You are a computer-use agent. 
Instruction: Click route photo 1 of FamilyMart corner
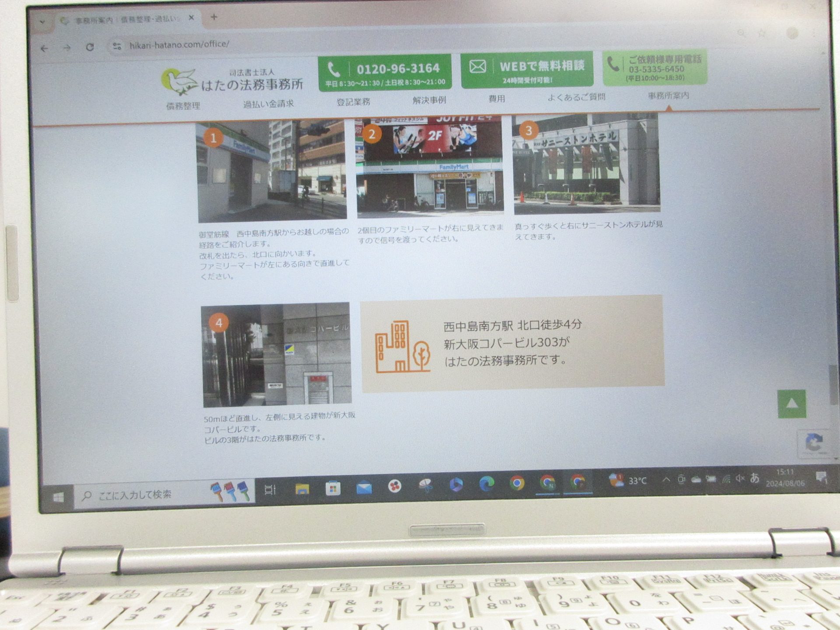[x=272, y=171]
